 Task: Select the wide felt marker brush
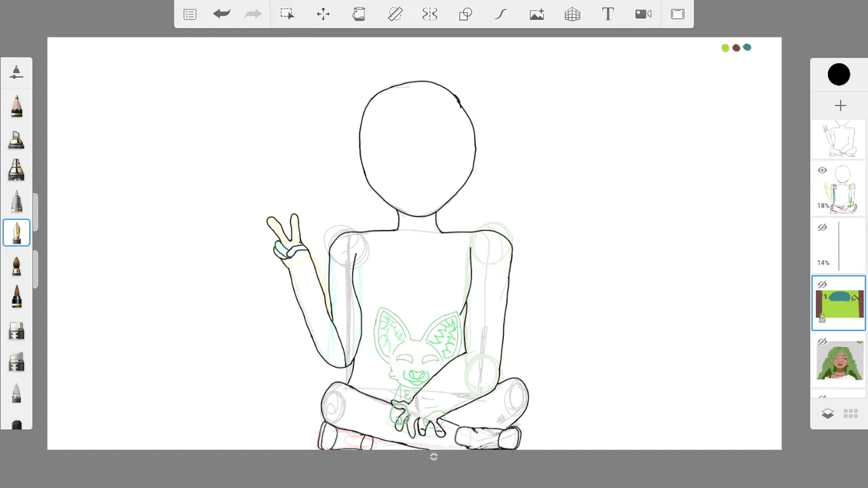[16, 169]
